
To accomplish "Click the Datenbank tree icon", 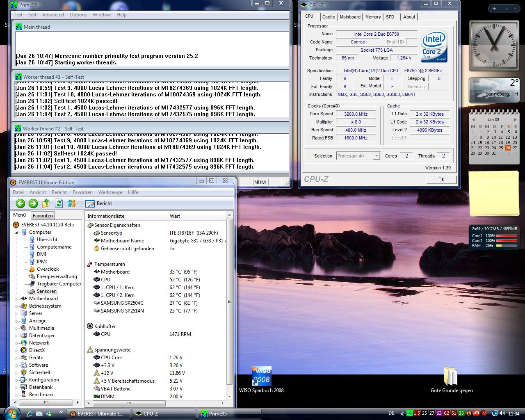I will coord(24,387).
